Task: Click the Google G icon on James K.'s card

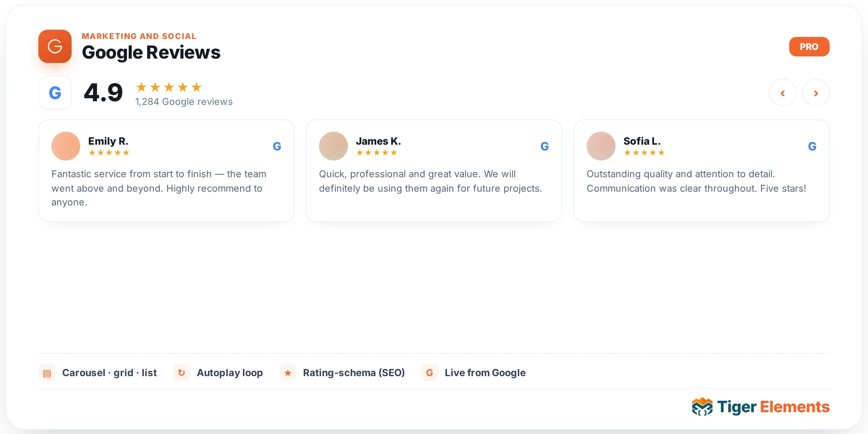Action: click(545, 146)
